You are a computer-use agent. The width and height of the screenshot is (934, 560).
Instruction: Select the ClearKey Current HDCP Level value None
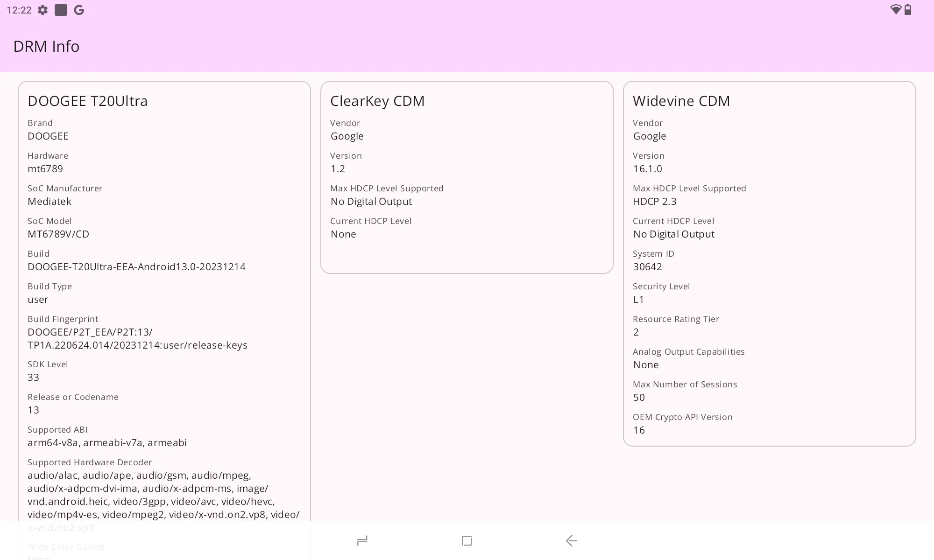[x=343, y=234]
